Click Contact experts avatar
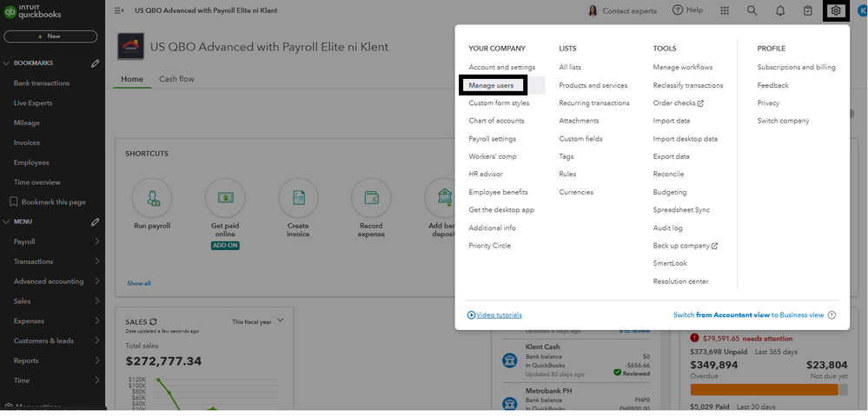868x416 pixels. (593, 10)
